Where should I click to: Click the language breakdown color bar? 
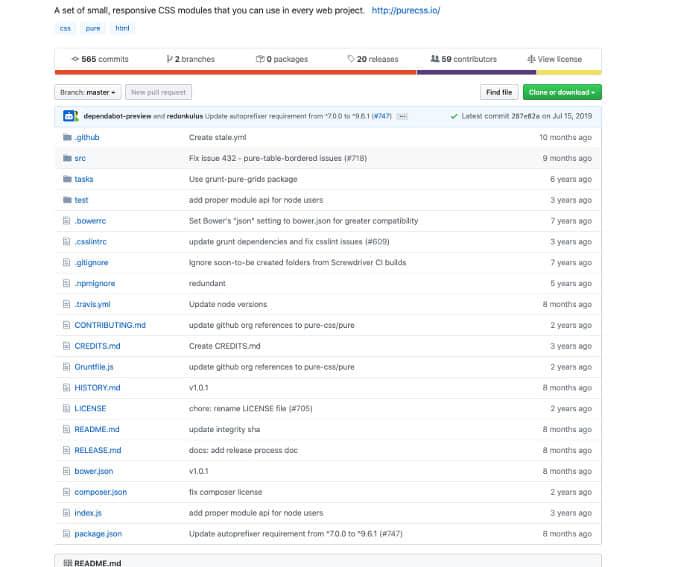328,72
